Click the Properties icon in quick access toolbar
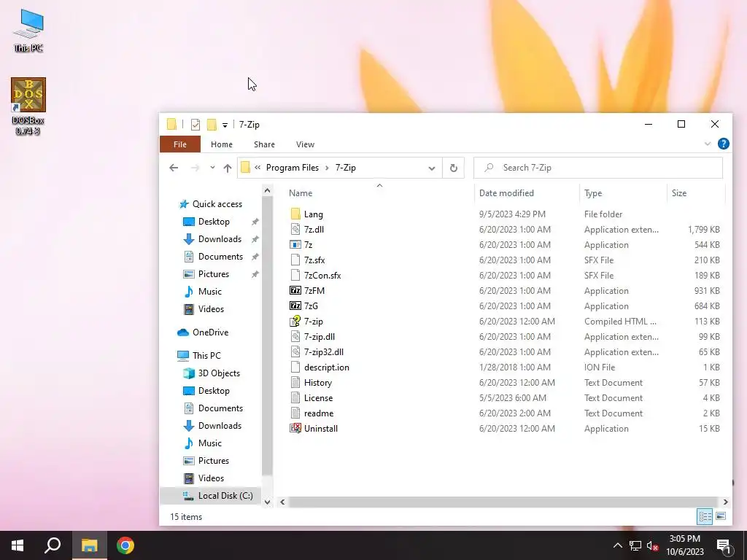Image resolution: width=747 pixels, height=560 pixels. [196, 125]
